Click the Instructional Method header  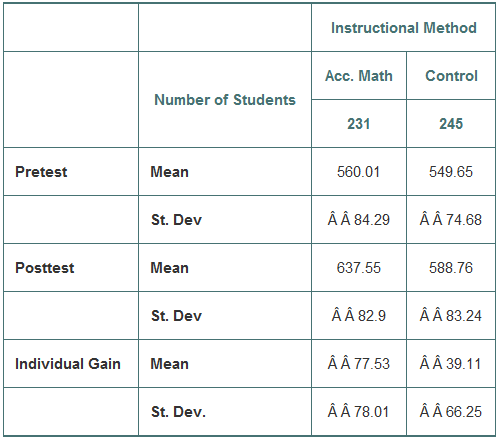(x=404, y=28)
